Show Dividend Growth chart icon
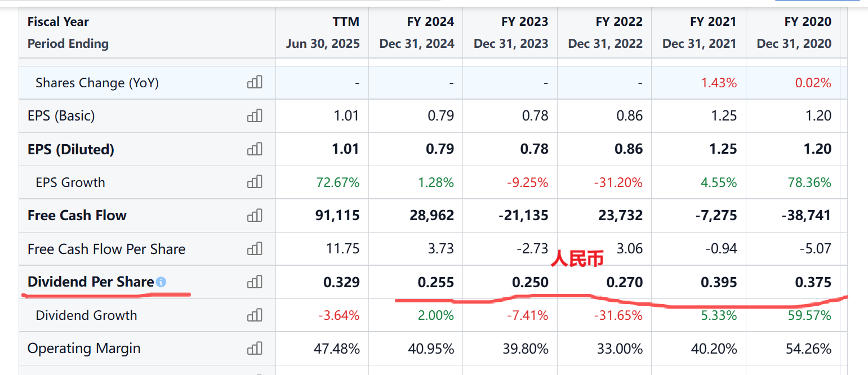868x375 pixels. coord(255,315)
